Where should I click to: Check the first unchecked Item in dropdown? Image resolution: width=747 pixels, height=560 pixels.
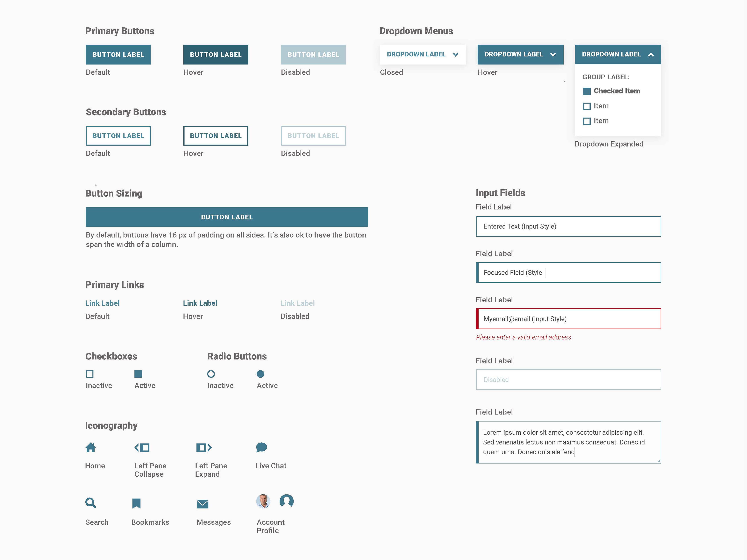[587, 106]
